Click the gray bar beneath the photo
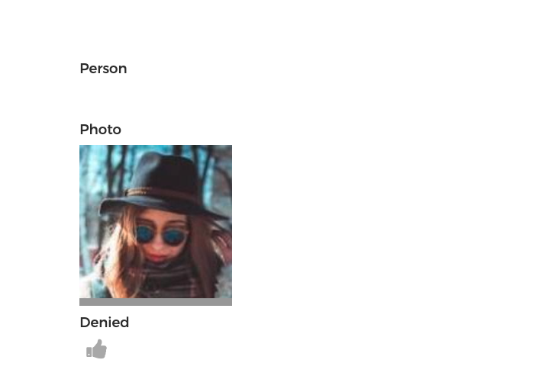Image resolution: width=539 pixels, height=392 pixels. 156,302
